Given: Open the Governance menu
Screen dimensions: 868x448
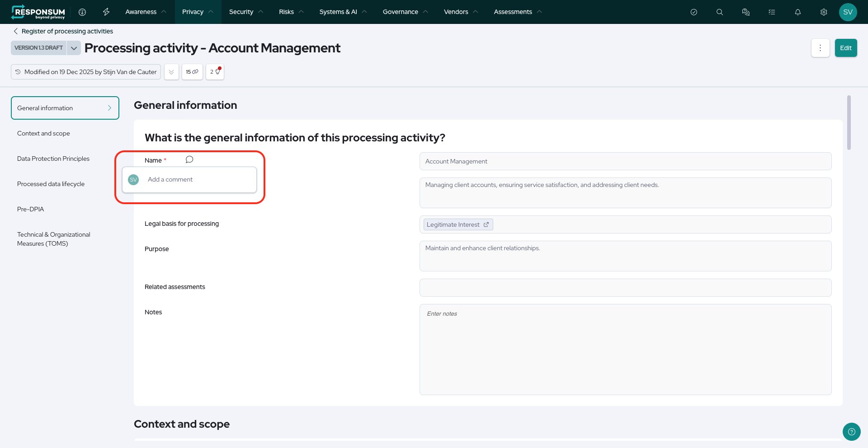Looking at the screenshot, I should (405, 12).
